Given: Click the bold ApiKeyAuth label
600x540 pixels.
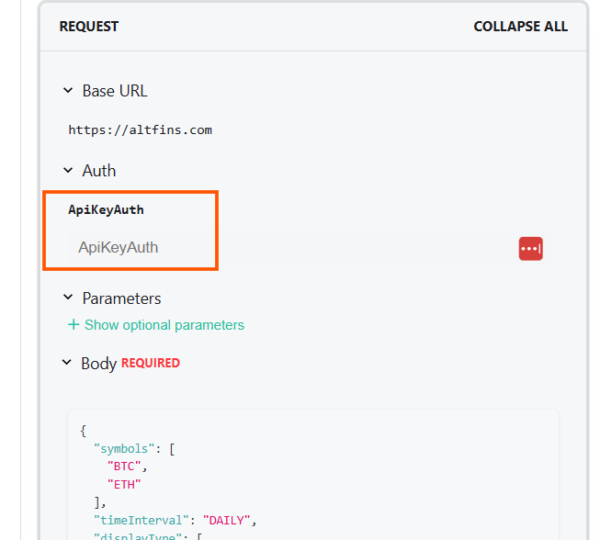Looking at the screenshot, I should (106, 210).
